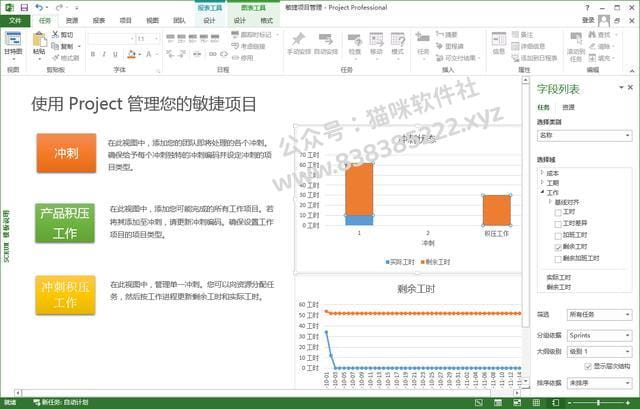Open the 筛选 所有任务 dropdown
Viewport: 640px width, 409px height.
pos(599,315)
